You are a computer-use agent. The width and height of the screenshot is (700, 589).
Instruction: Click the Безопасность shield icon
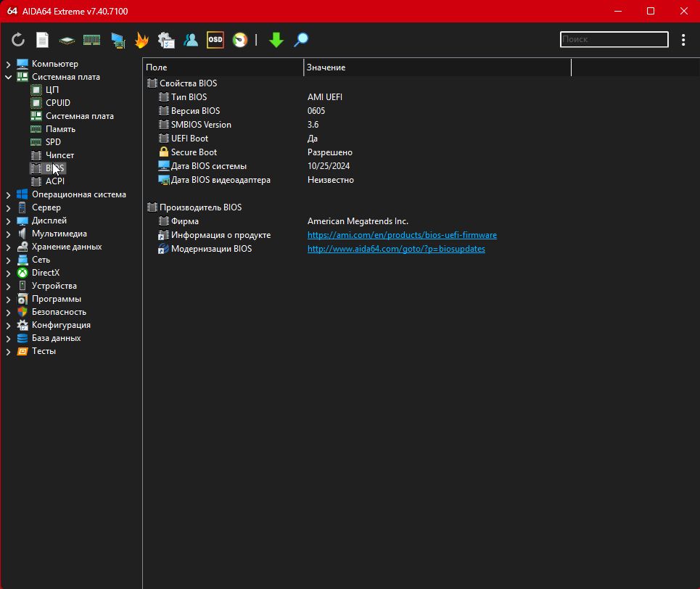22,312
